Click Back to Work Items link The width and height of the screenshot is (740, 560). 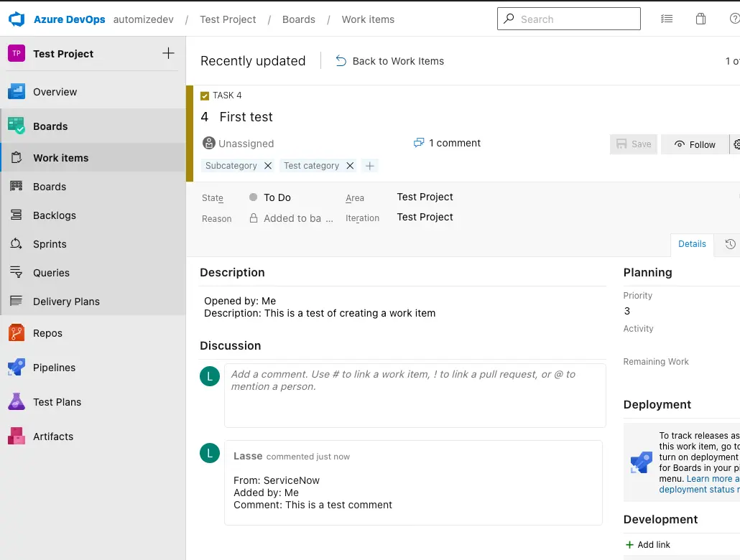click(390, 61)
